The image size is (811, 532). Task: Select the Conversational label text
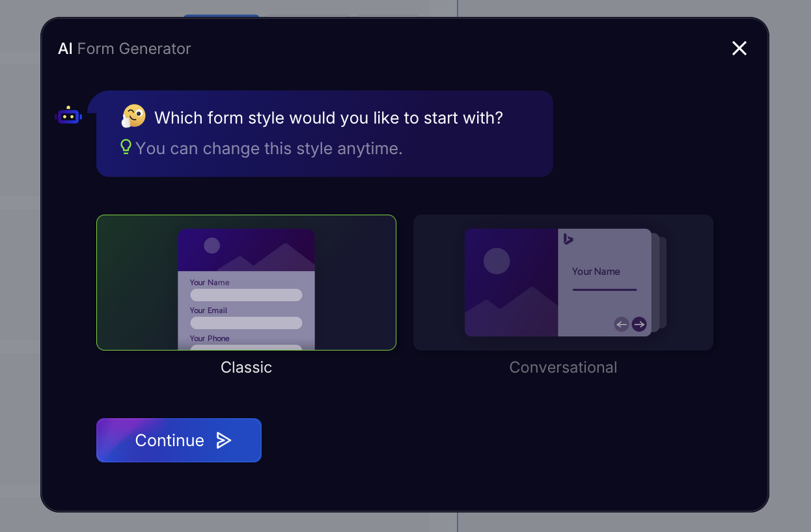tap(563, 367)
